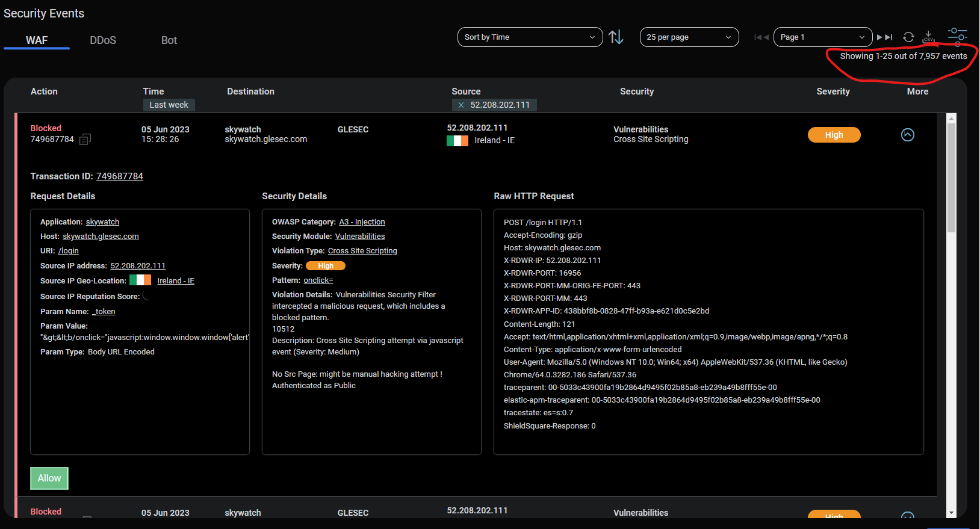Image resolution: width=980 pixels, height=529 pixels.
Task: Open the Cross Site Scripting violation type link
Action: (x=362, y=251)
